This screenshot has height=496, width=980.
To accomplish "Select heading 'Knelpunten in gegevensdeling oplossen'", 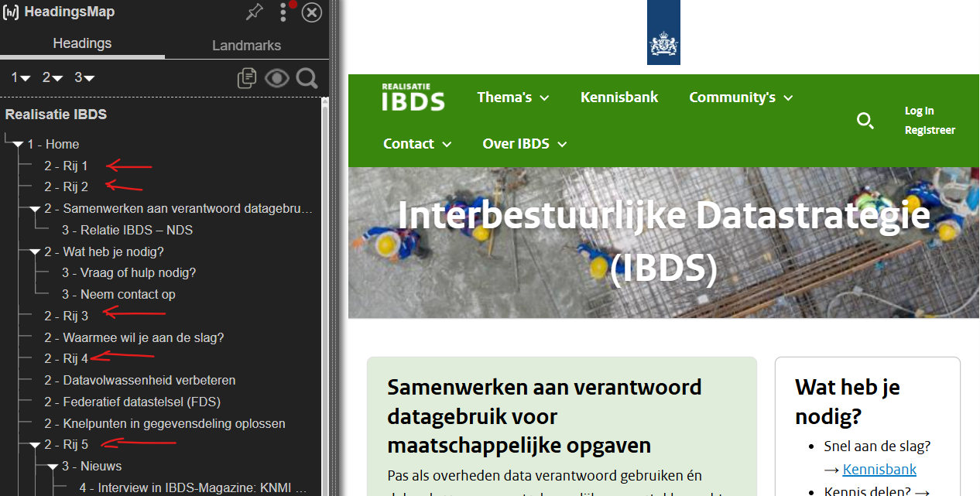I will tap(165, 423).
